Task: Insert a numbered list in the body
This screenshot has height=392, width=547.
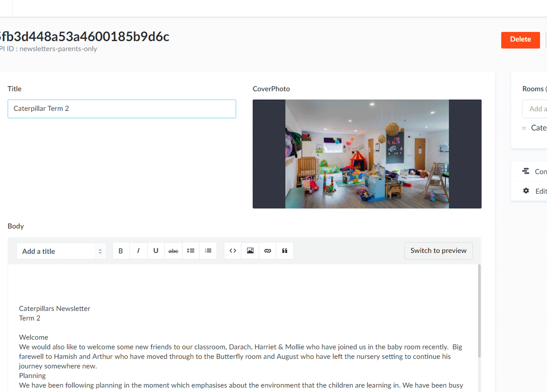Action: (x=208, y=251)
